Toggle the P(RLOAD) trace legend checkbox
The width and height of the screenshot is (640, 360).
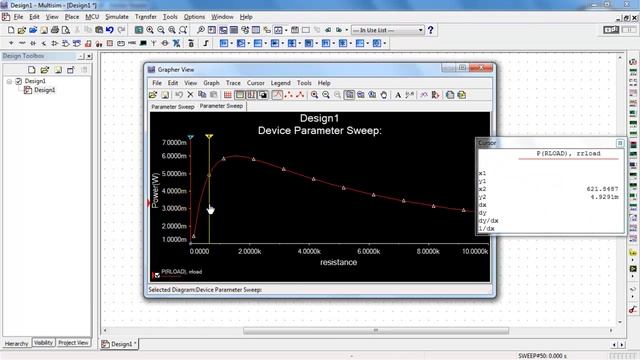pyautogui.click(x=157, y=276)
